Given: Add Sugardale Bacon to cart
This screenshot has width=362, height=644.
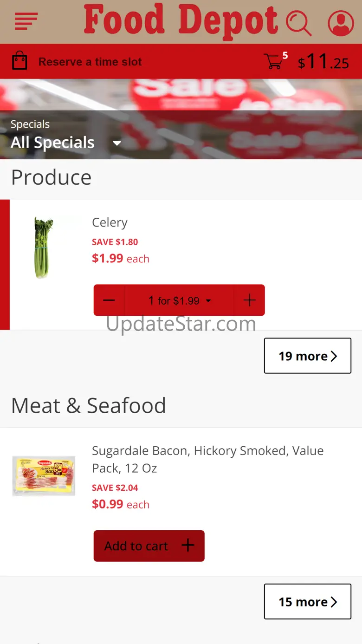Looking at the screenshot, I should (x=149, y=546).
